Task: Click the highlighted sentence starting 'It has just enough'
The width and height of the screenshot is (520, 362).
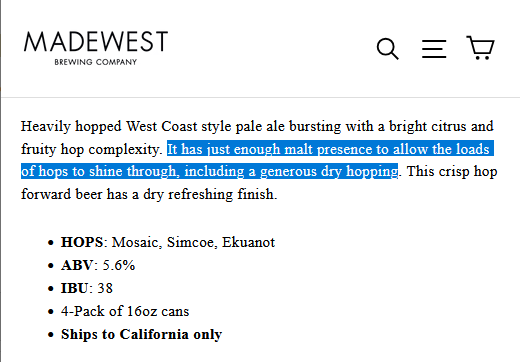Action: [x=257, y=160]
